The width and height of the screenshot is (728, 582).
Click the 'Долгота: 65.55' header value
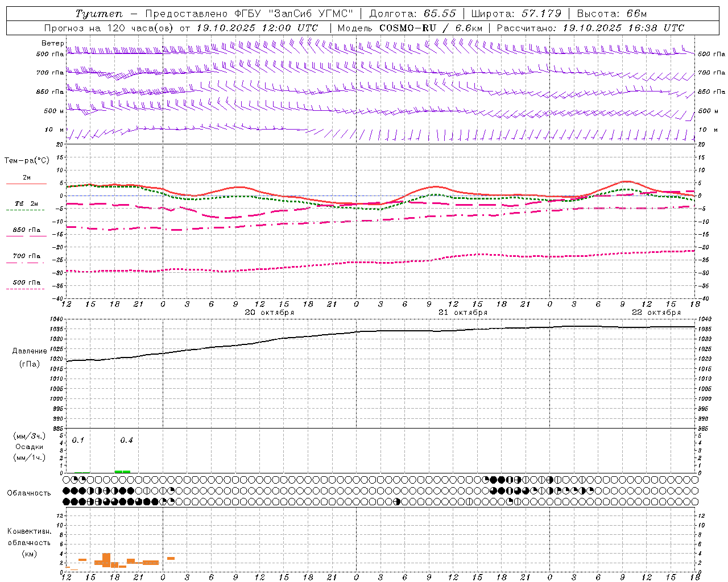[x=413, y=14]
